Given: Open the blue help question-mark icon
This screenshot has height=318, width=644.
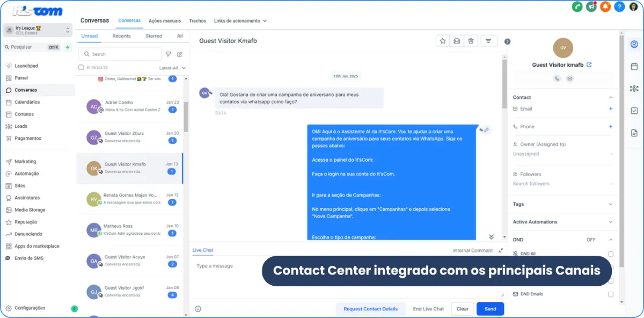Looking at the screenshot, I should point(619,7).
